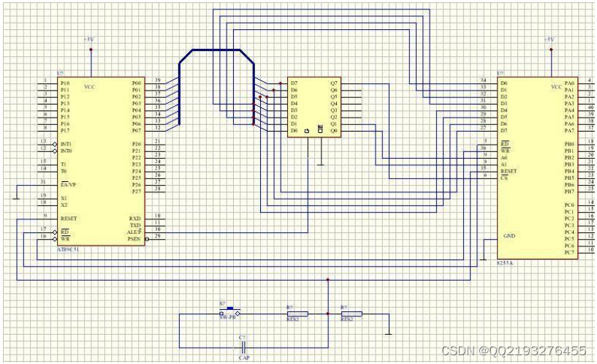The width and height of the screenshot is (597, 364).
Task: Select the RD pin label on AT89C51
Action: click(65, 232)
